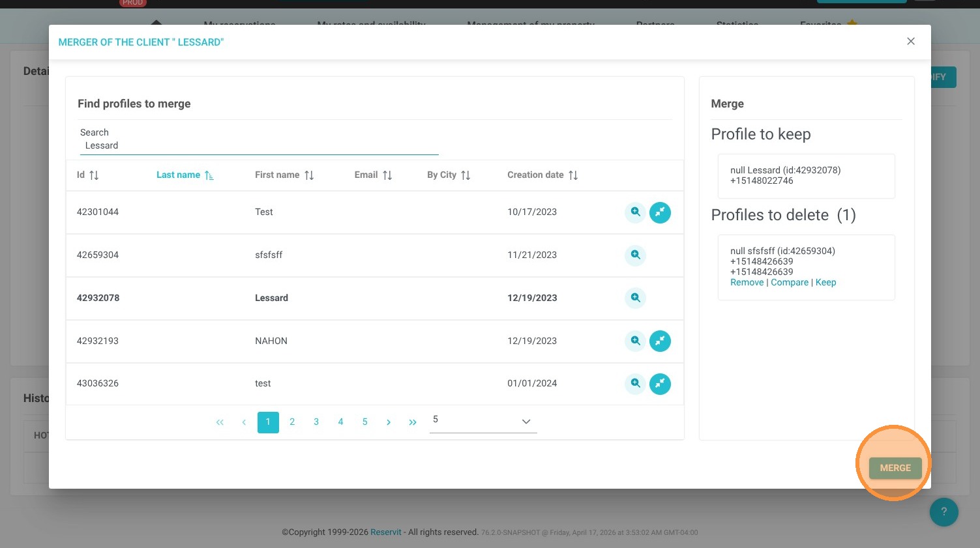This screenshot has height=548, width=980.
Task: Go to page 2
Action: [292, 422]
